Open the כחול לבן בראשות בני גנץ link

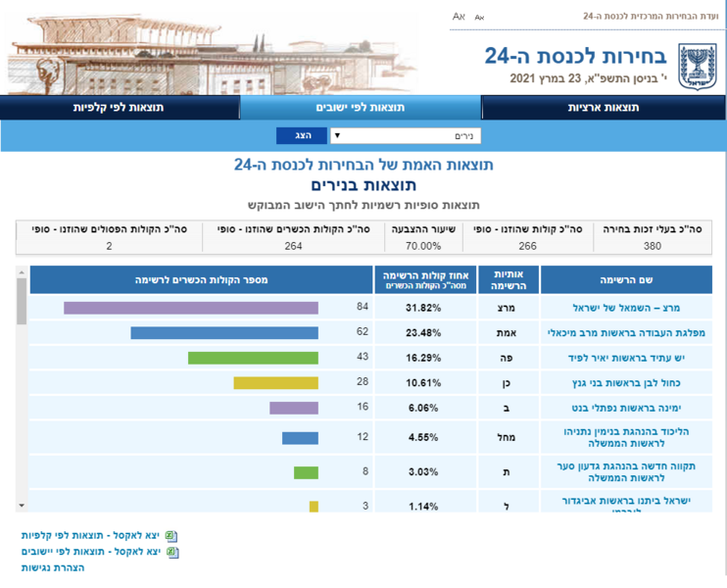tap(626, 383)
